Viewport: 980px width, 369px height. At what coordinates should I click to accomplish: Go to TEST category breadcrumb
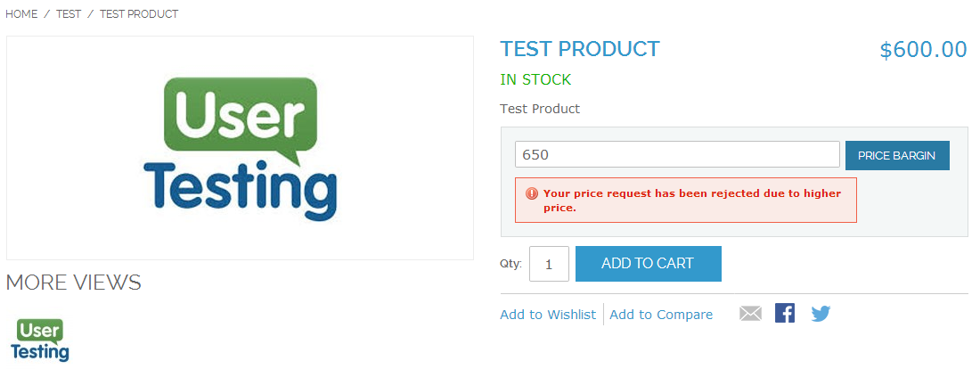[69, 14]
